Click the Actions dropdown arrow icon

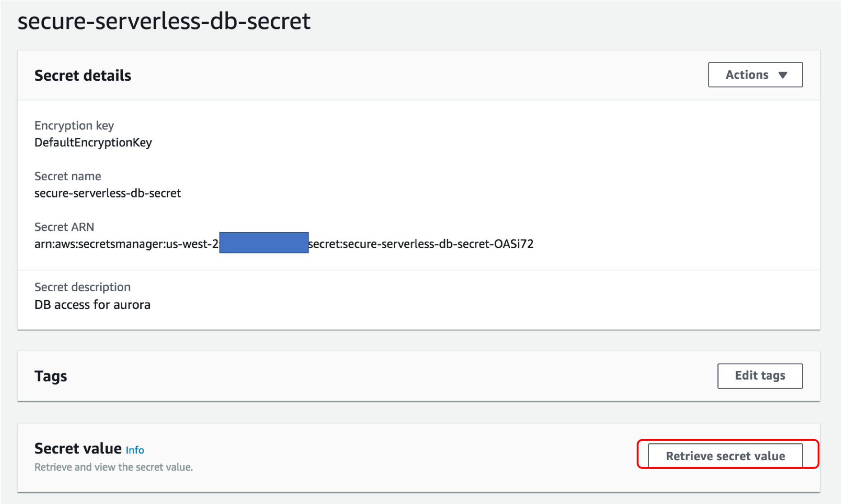(783, 75)
